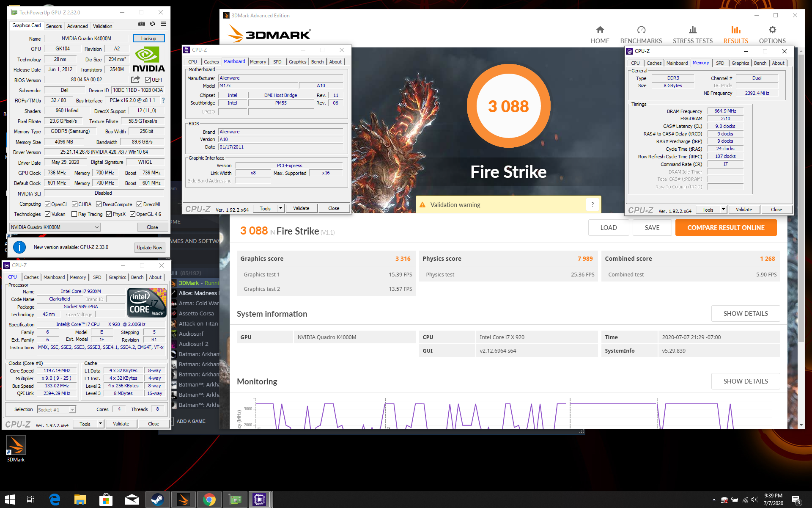The height and width of the screenshot is (508, 812).
Task: Open Google Chrome from the taskbar
Action: click(x=209, y=500)
